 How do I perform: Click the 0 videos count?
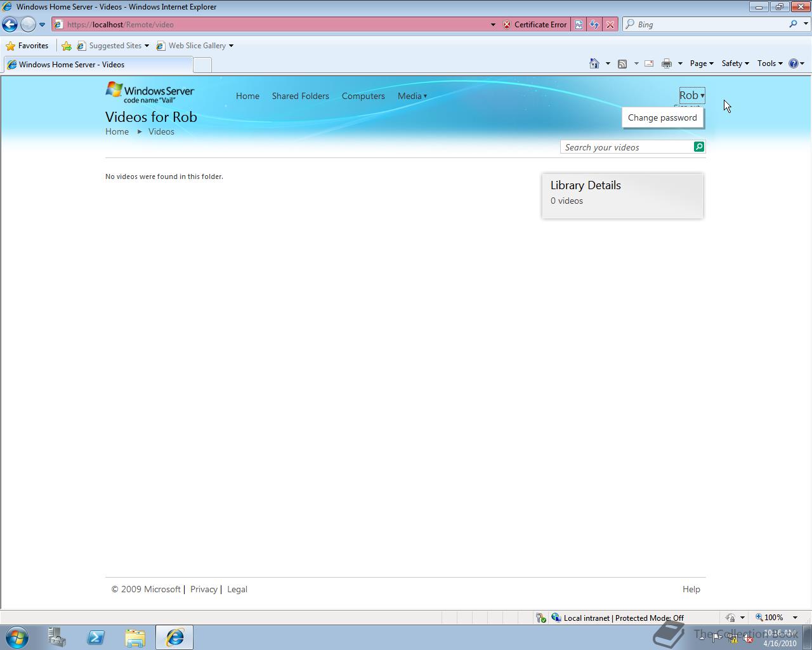coord(566,201)
